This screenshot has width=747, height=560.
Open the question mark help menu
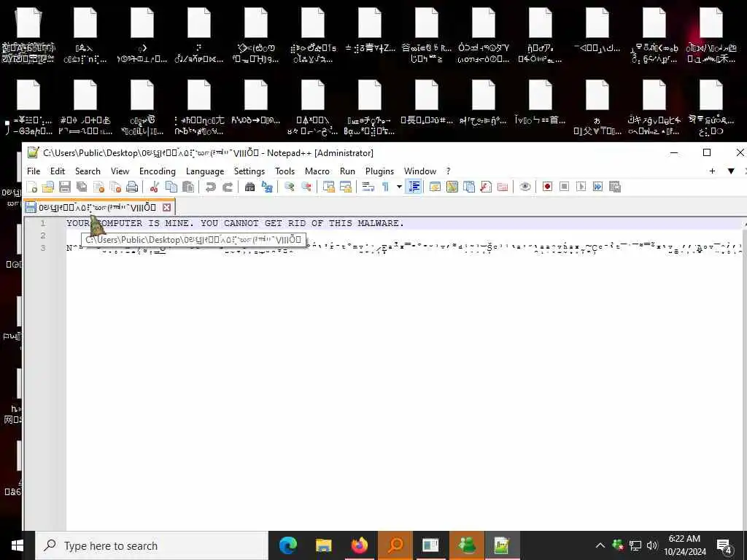click(x=449, y=171)
